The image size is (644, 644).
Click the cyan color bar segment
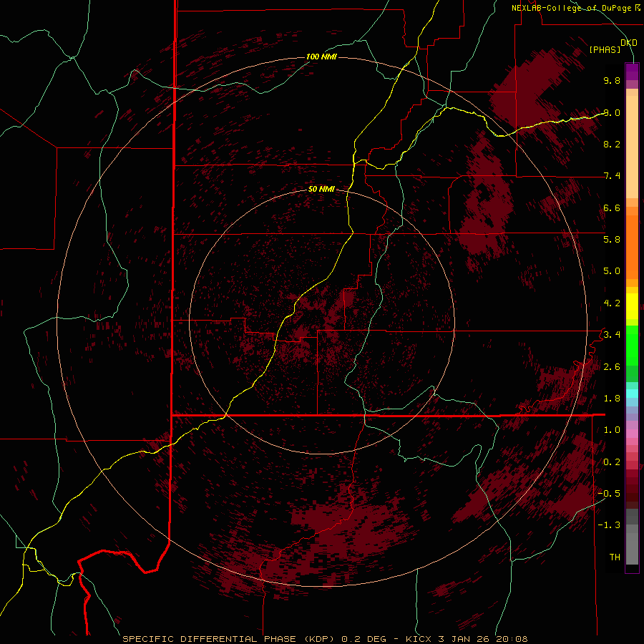632,393
